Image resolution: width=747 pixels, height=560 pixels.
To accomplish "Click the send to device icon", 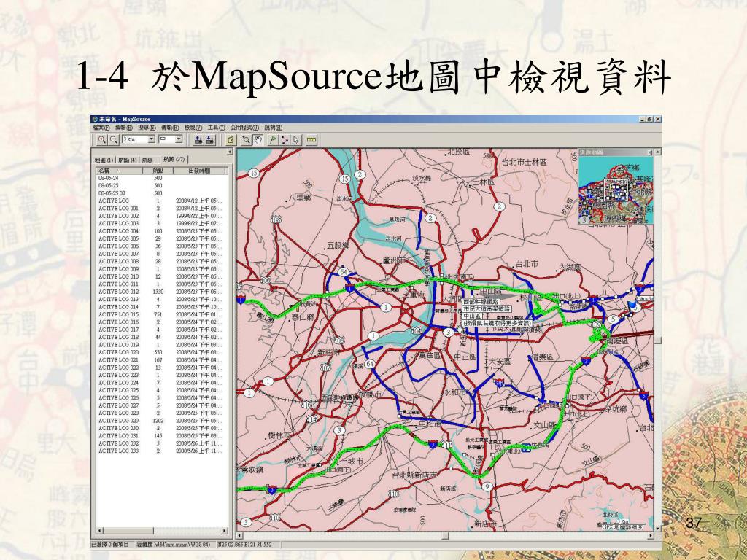I will pos(198,140).
